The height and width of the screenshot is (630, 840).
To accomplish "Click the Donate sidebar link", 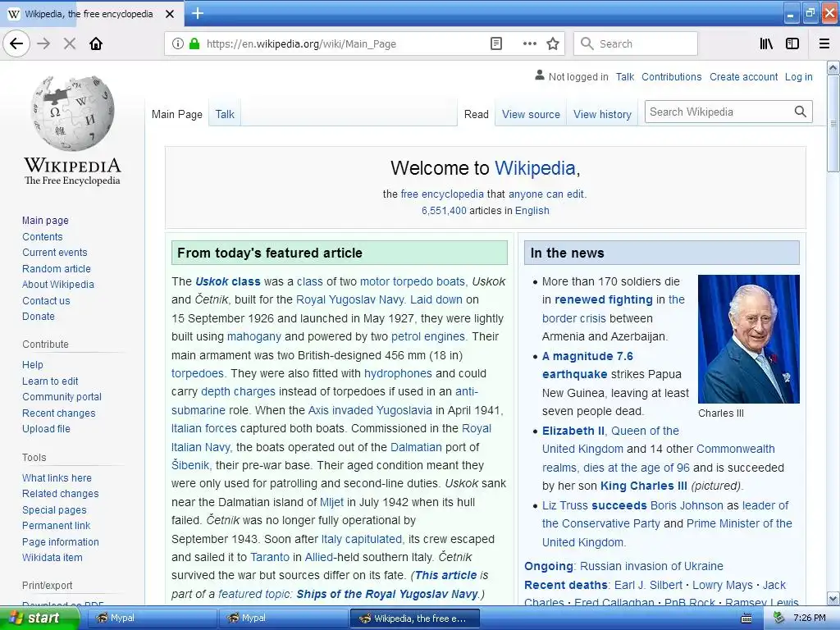I will pos(38,316).
